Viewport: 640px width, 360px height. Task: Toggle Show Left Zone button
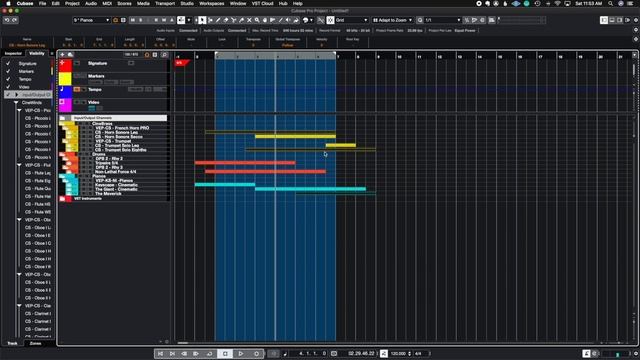click(604, 20)
